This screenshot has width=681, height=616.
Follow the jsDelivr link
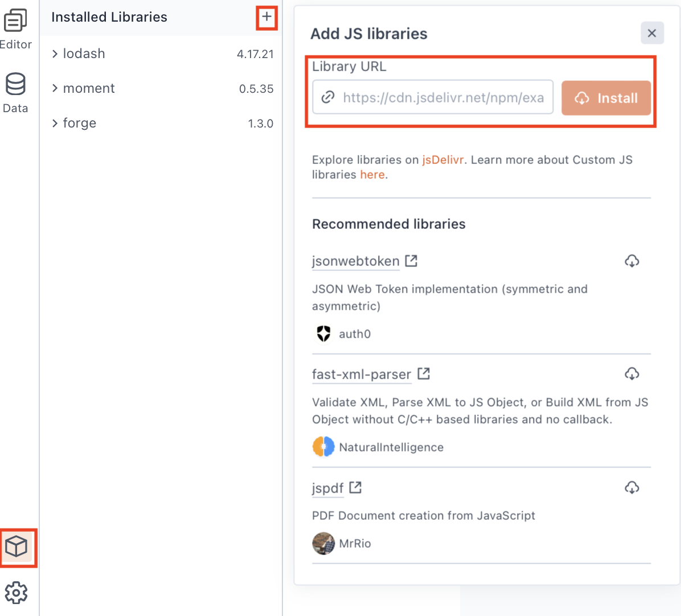pos(442,160)
